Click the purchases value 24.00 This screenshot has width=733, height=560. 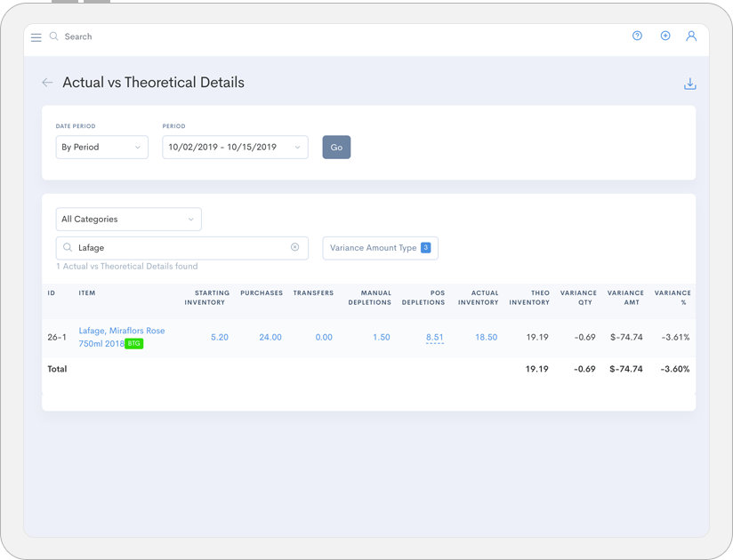point(270,337)
